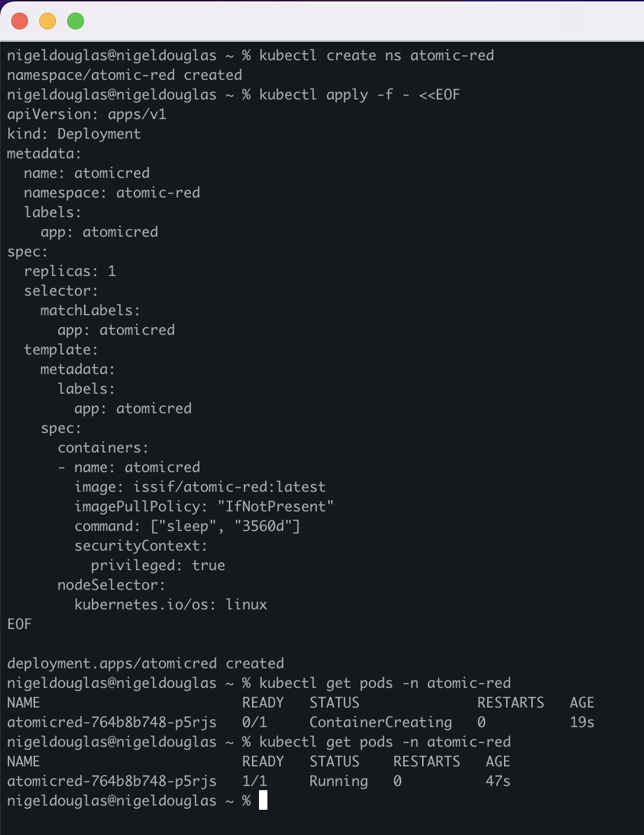This screenshot has height=835, width=644.
Task: Click the "kind: Deployment" line
Action: pos(74,134)
